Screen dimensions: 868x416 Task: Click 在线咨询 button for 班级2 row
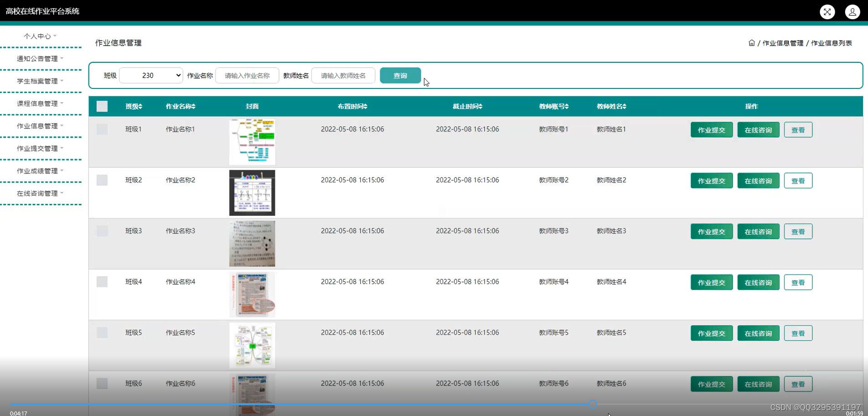click(759, 181)
